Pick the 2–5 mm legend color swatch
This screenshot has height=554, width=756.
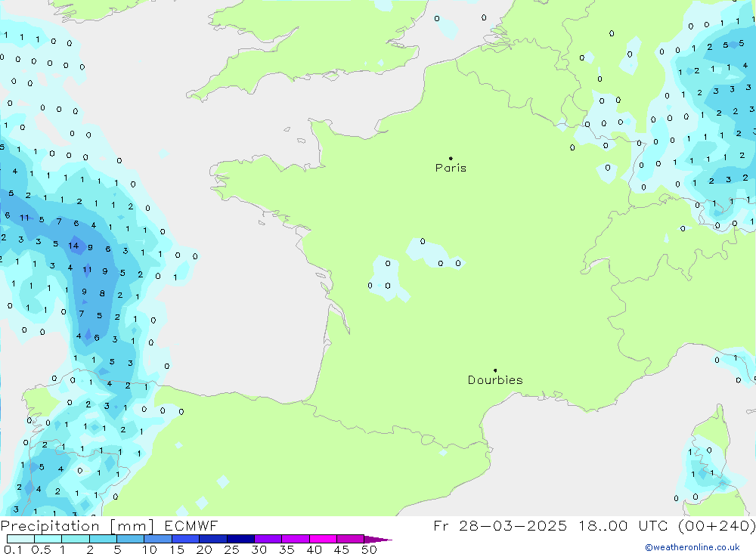coord(103,539)
